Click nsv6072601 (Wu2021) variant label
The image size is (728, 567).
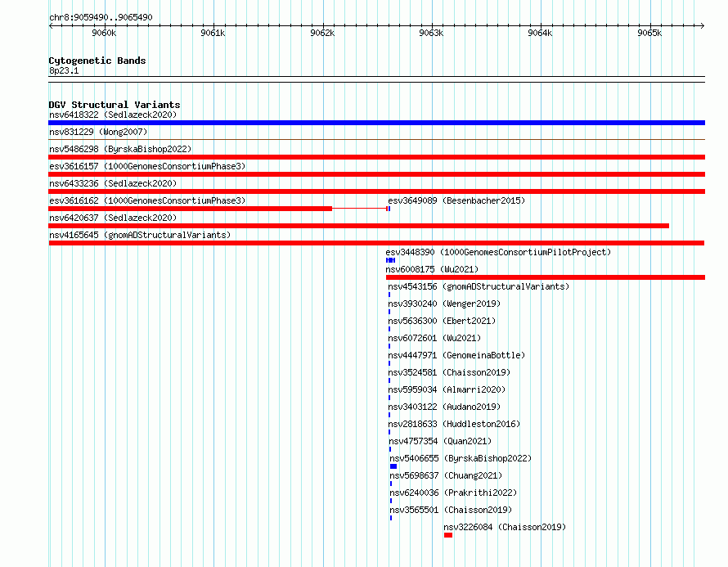(434, 338)
